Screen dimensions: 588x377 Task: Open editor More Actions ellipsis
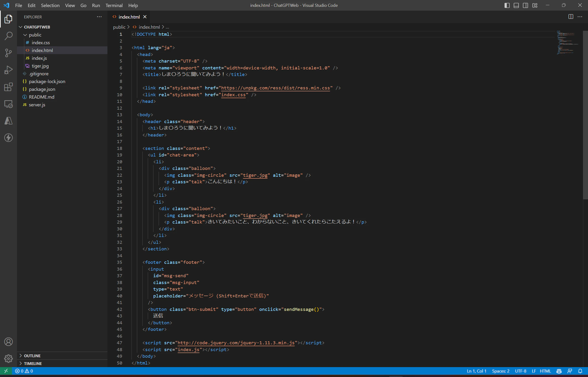(x=580, y=17)
